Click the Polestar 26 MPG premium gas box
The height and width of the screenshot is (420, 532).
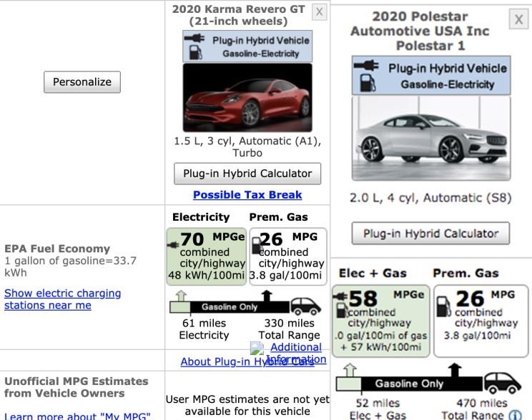tap(481, 321)
